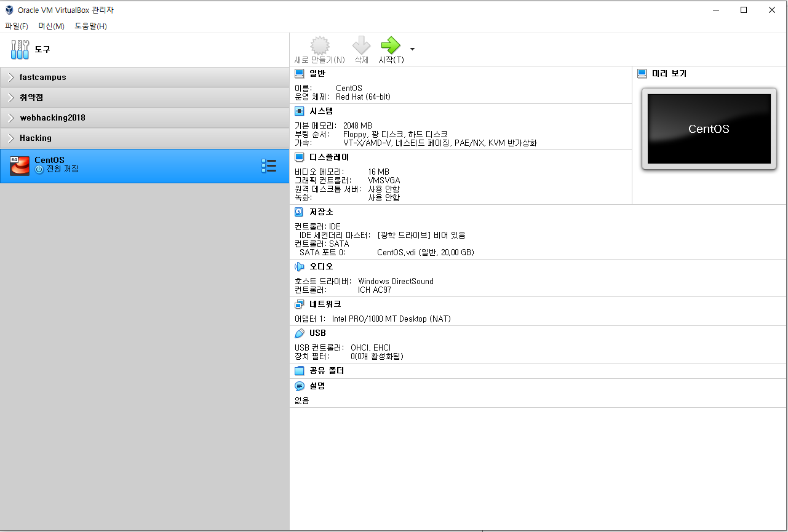Select the 취약점 group label
Screen dimensions: 788x532
tap(31, 98)
